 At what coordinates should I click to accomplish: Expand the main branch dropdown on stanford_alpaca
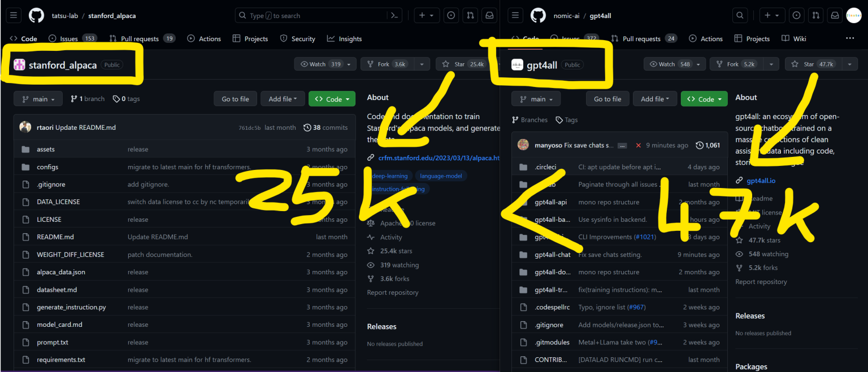pyautogui.click(x=38, y=98)
